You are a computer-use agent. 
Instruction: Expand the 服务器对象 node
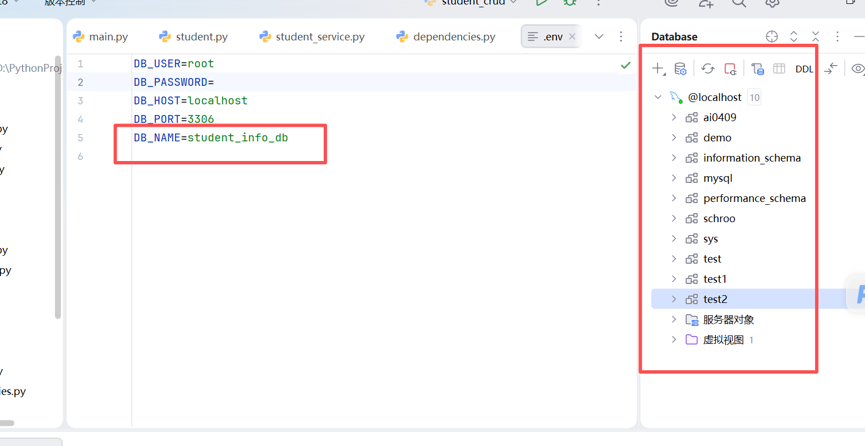674,319
